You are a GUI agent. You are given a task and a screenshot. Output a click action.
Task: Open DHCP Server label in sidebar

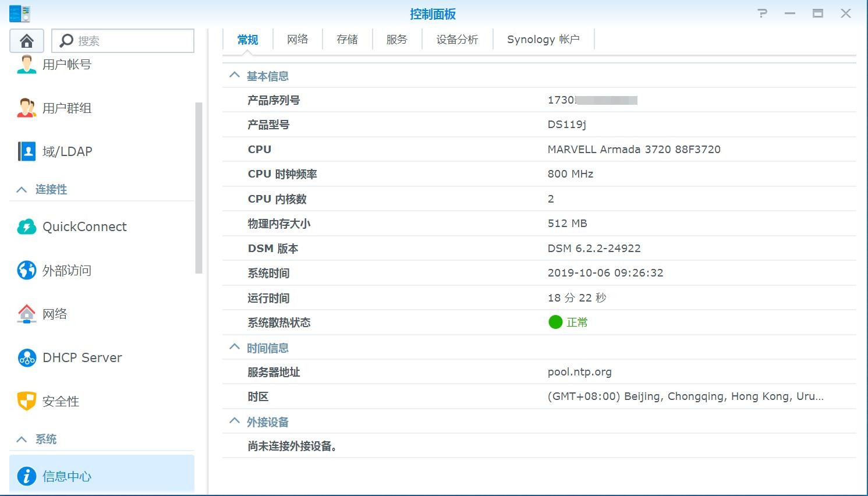82,357
